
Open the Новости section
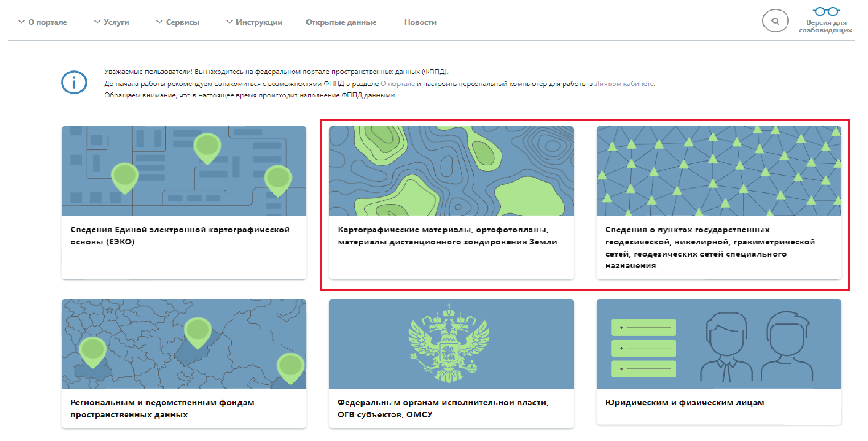pos(420,22)
